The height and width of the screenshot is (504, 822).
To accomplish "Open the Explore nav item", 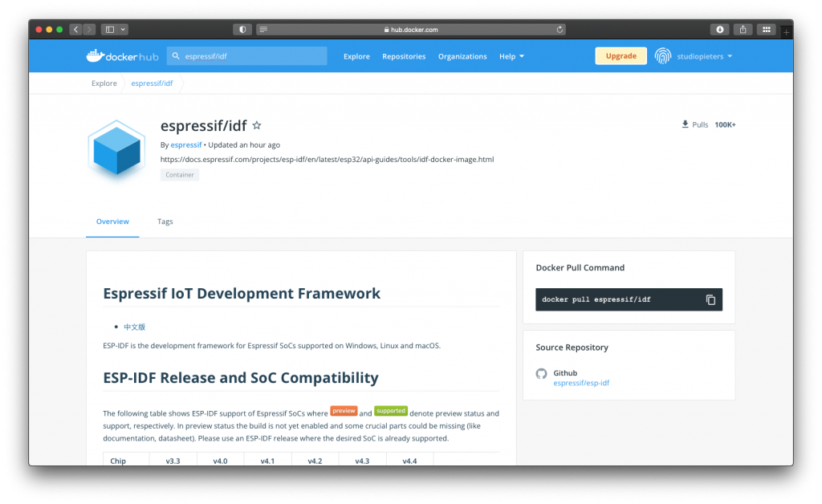I will pos(356,56).
